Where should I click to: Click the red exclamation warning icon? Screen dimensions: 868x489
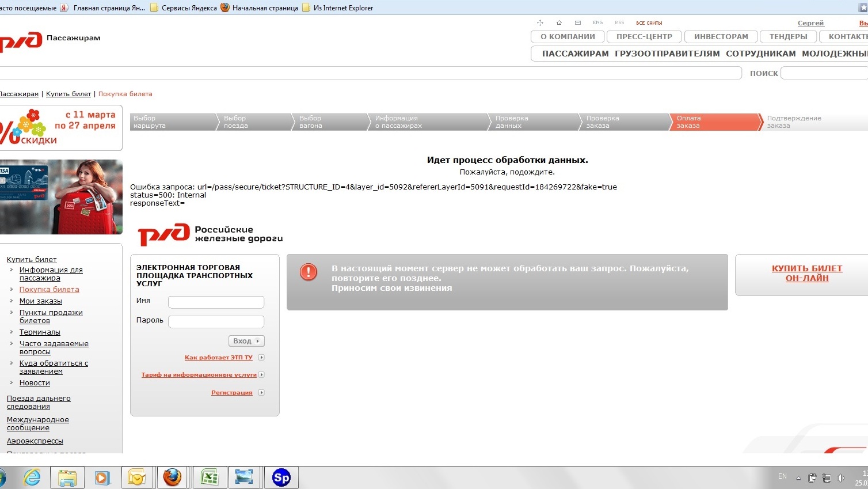coord(309,272)
